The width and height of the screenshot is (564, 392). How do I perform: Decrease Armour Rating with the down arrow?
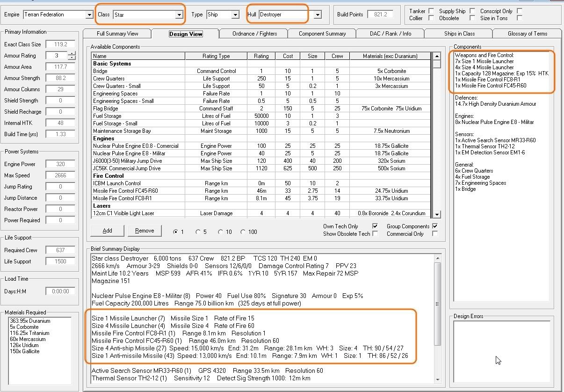click(72, 58)
